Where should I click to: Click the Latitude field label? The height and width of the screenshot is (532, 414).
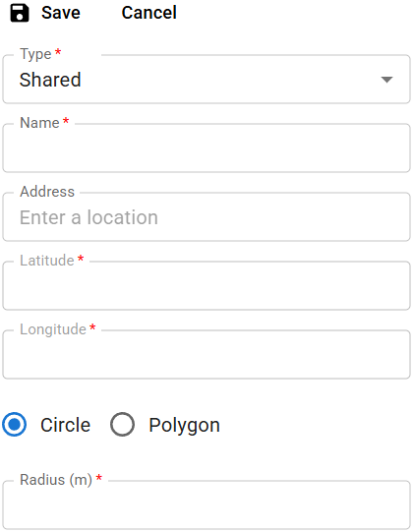pos(47,261)
